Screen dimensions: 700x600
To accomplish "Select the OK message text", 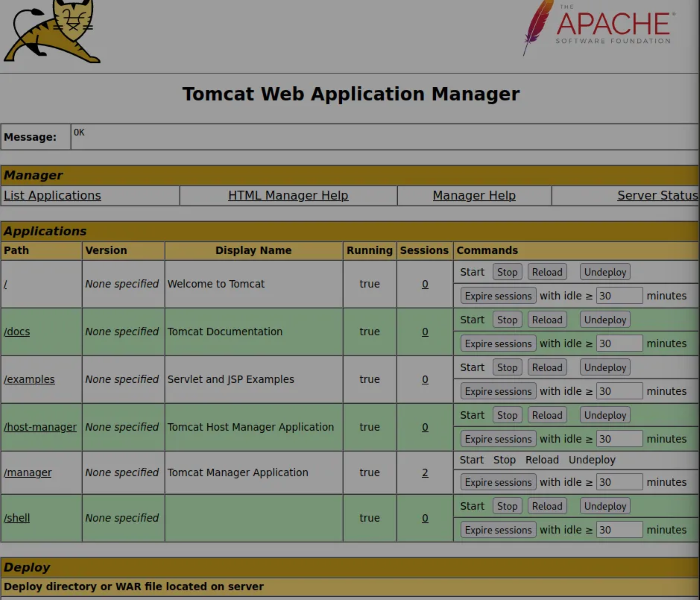I will click(x=79, y=133).
